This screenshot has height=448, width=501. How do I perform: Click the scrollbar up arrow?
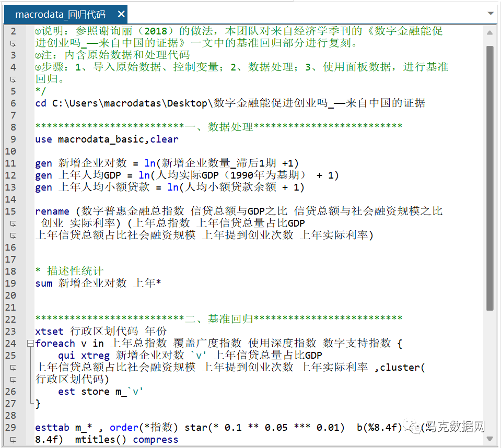490,32
